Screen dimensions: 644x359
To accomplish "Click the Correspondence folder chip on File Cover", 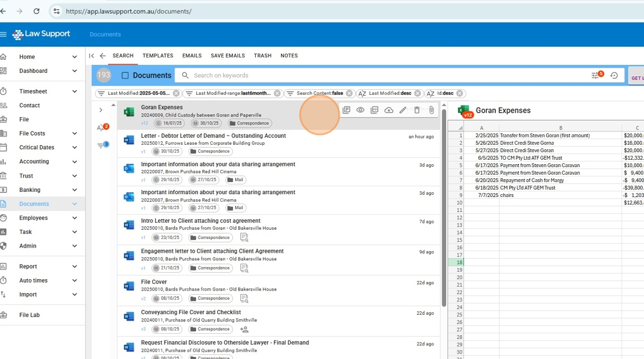I will 210,299.
